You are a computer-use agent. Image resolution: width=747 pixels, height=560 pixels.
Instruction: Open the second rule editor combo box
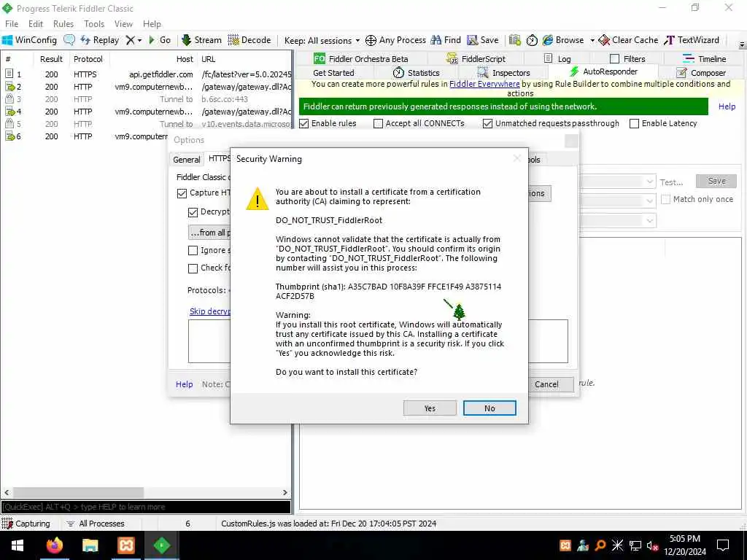617,201
